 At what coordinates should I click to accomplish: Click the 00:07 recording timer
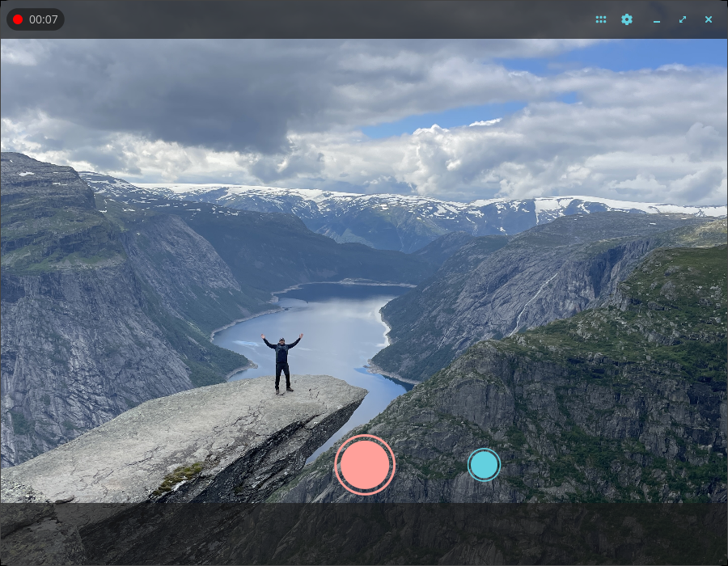pos(44,19)
